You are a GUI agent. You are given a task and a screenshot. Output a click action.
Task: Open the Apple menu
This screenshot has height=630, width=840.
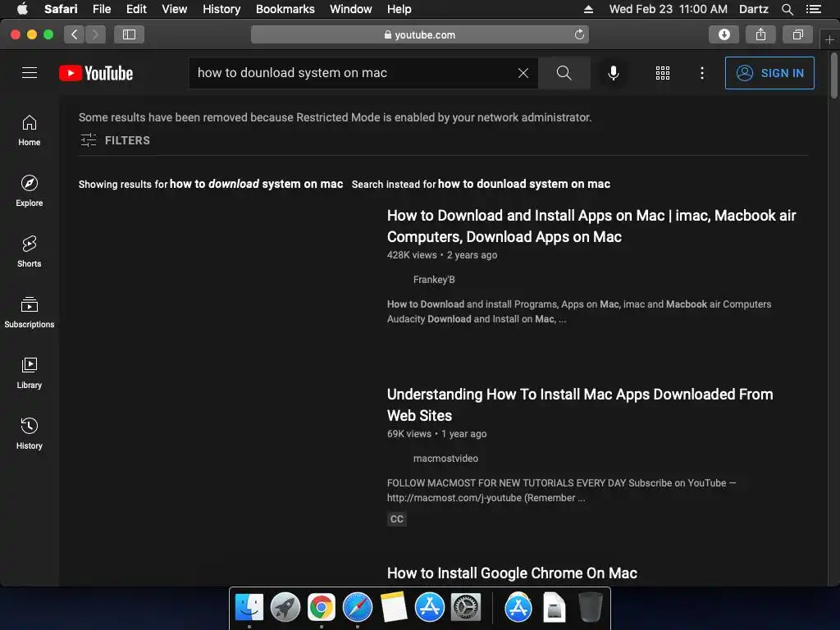tap(22, 9)
